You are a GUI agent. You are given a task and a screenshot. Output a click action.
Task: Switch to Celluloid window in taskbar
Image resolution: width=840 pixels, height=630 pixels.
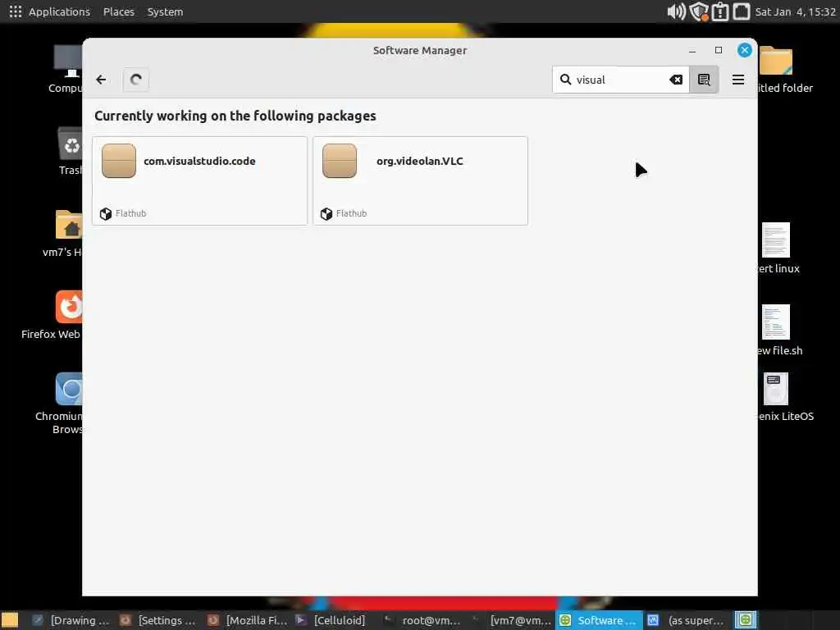click(x=331, y=620)
